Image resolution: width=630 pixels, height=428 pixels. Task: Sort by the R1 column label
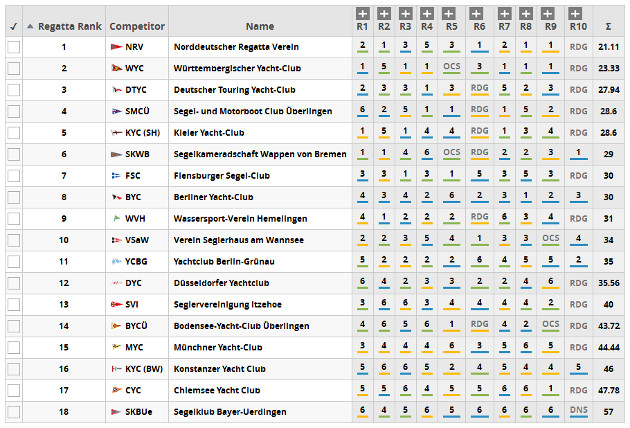point(362,27)
